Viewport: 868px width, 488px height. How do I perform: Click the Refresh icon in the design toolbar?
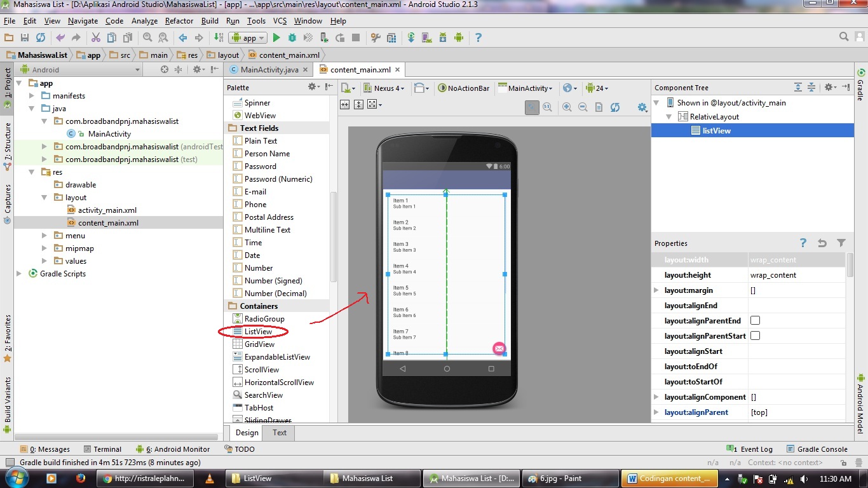click(x=615, y=107)
